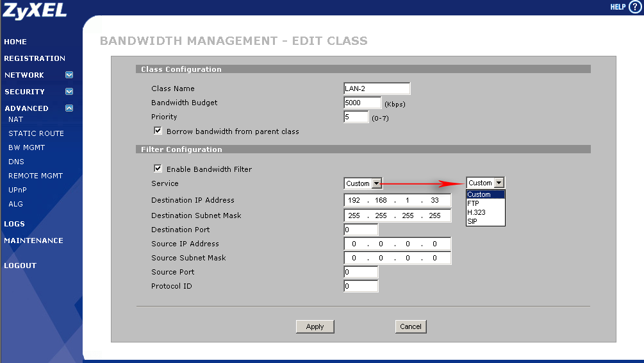Expand the SECURITY menu arrow
The image size is (644, 363).
69,91
